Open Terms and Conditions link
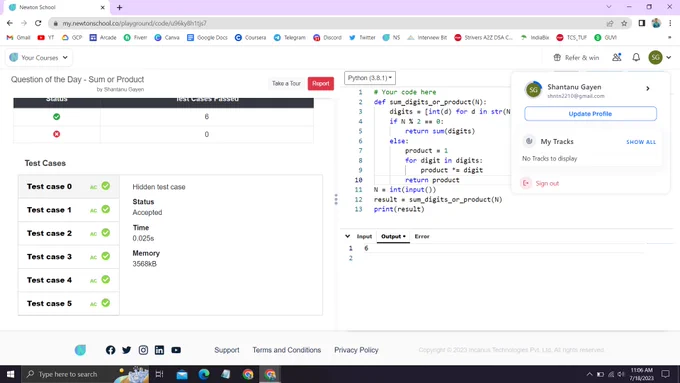 pos(287,350)
